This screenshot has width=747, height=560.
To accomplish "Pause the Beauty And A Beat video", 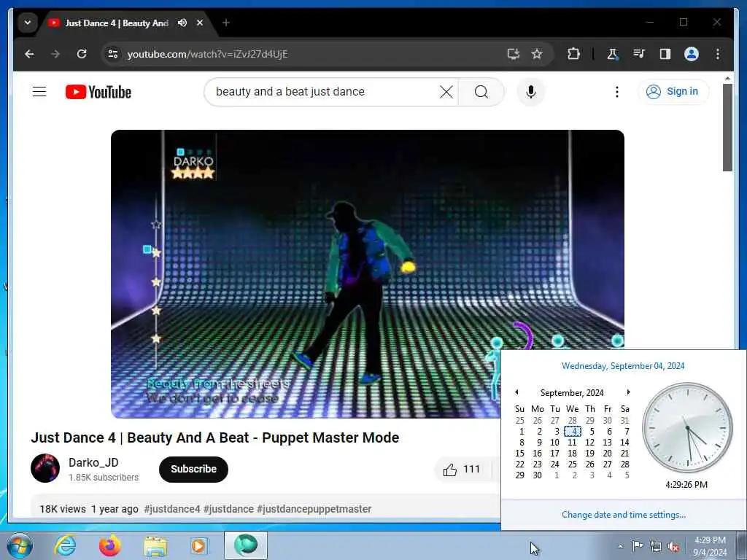I will click(x=368, y=274).
